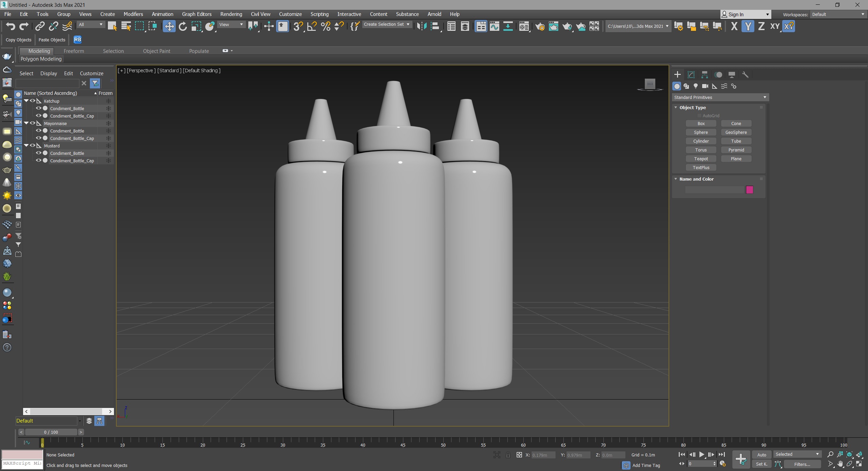Image resolution: width=868 pixels, height=471 pixels.
Task: Hide the Ketchup group eye icon
Action: (33, 101)
